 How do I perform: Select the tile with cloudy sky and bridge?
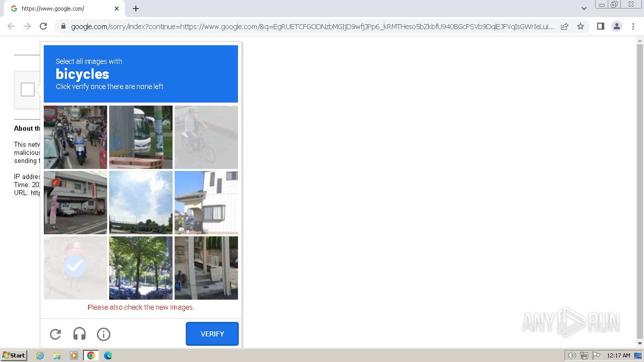[141, 203]
